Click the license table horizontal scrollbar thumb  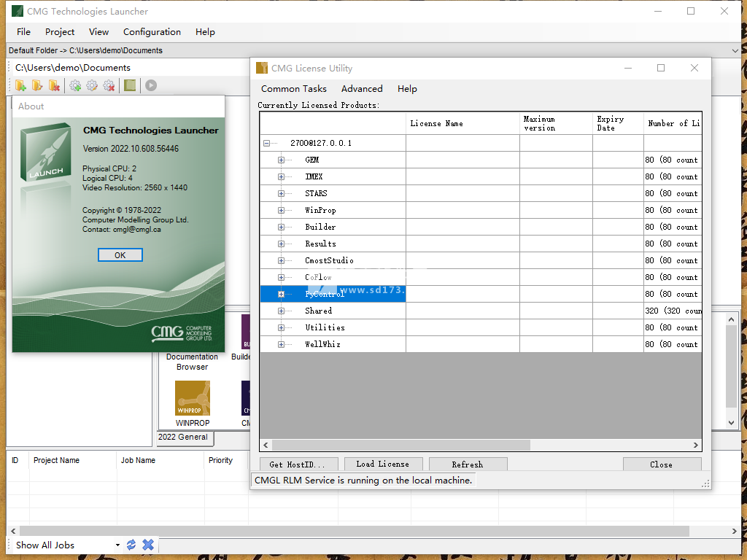[x=400, y=446]
